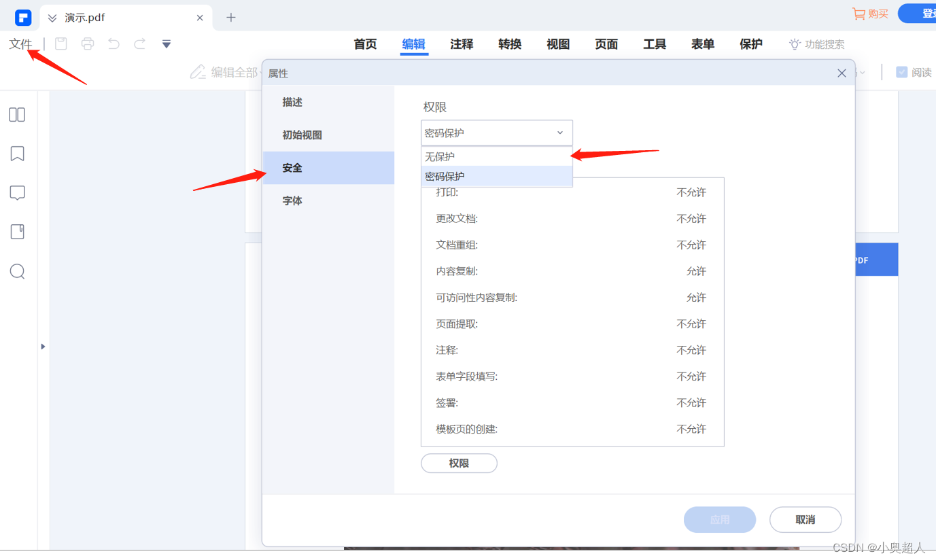The height and width of the screenshot is (560, 936).
Task: Switch to the 保护 ribbon tab
Action: 750,44
